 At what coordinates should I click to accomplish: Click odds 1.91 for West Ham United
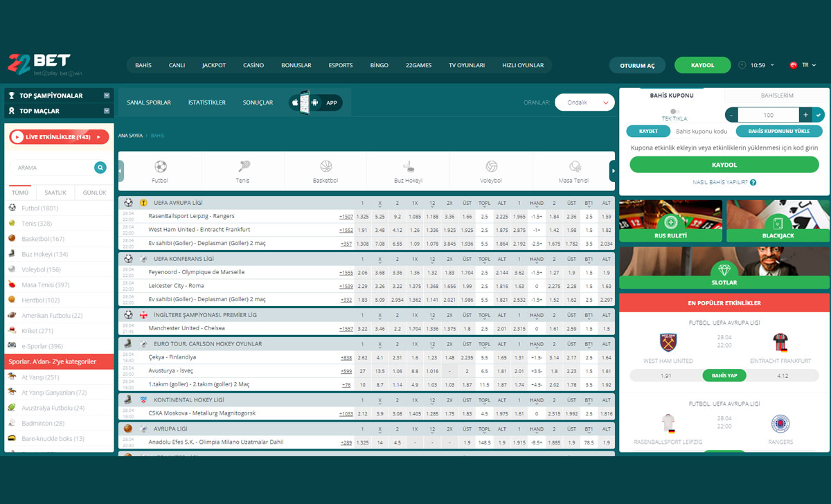click(x=665, y=375)
